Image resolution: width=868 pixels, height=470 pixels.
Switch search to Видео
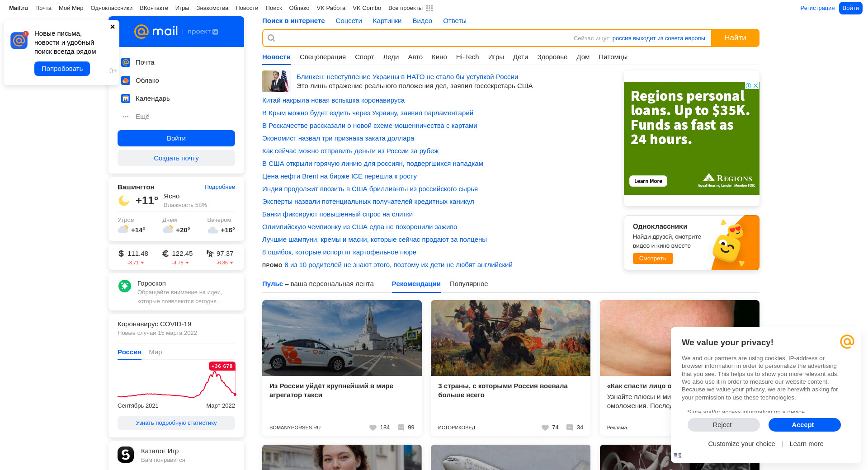[x=422, y=21]
